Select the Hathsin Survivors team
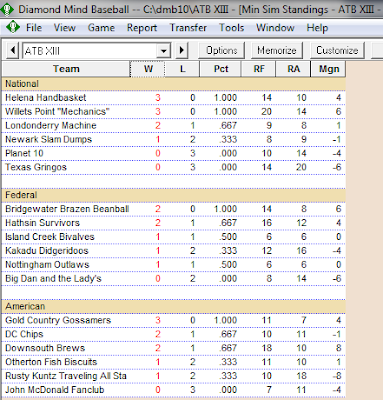Screen dimensions: 383x400 pos(42,223)
